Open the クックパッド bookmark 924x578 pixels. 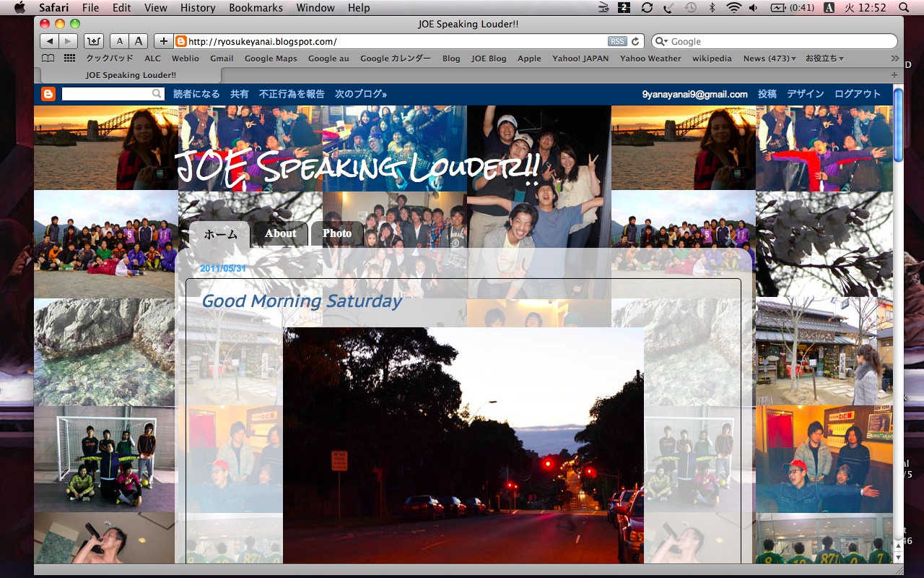[x=110, y=59]
